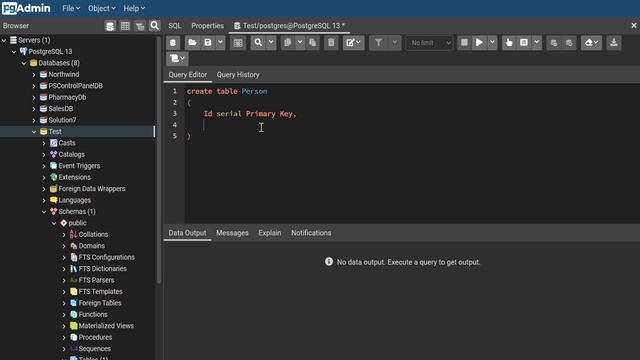
Task: Select the Materialized Views item
Action: coord(106,326)
